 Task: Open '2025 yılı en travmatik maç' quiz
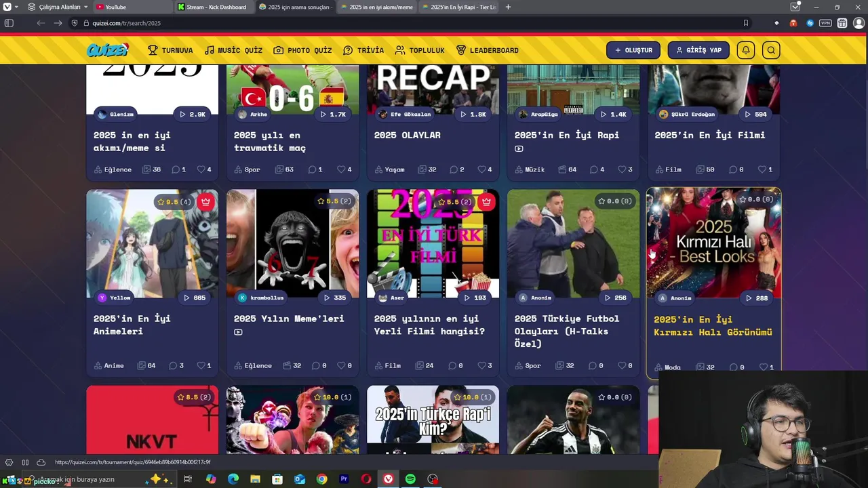[269, 142]
